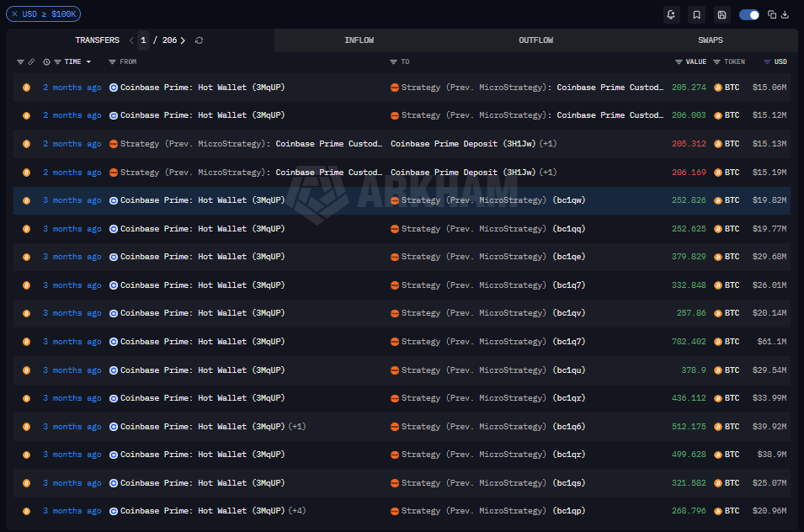804x532 pixels.
Task: Open the Strategy (bc1qv) recipient address
Action: click(493, 313)
